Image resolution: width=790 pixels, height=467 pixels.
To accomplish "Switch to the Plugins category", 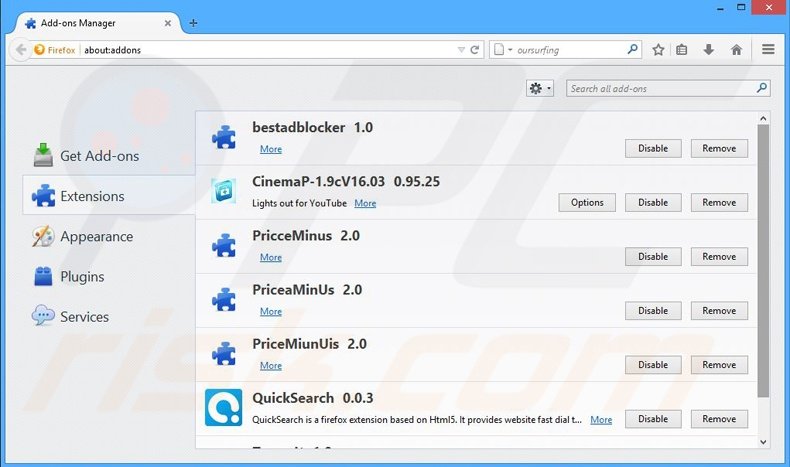I will (x=82, y=277).
